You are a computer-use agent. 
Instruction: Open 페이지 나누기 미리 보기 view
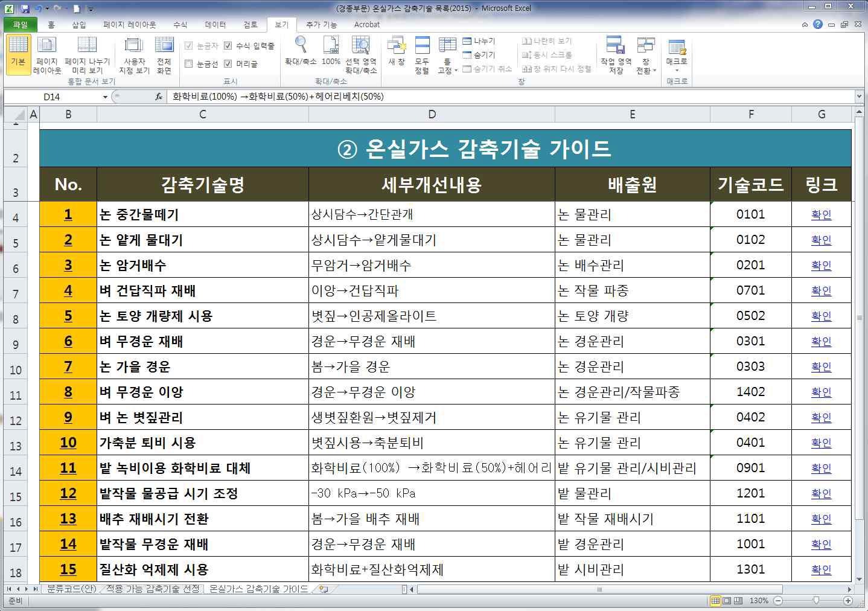point(87,54)
